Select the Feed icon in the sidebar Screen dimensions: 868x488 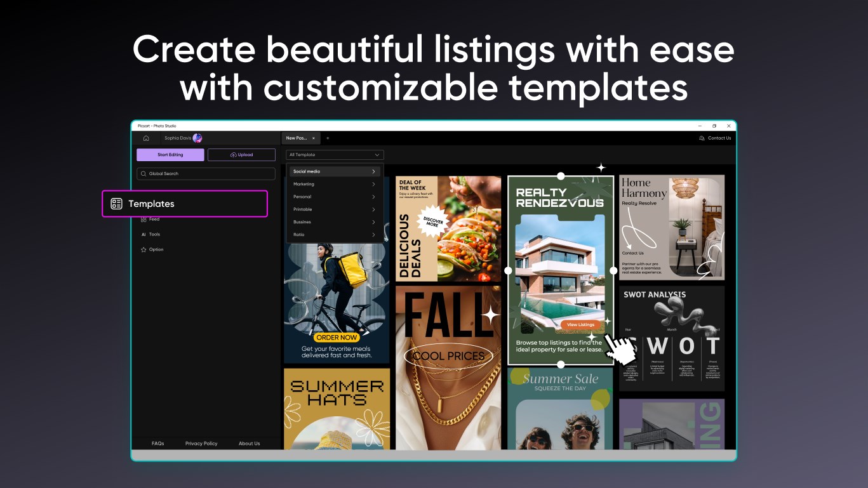coord(144,219)
